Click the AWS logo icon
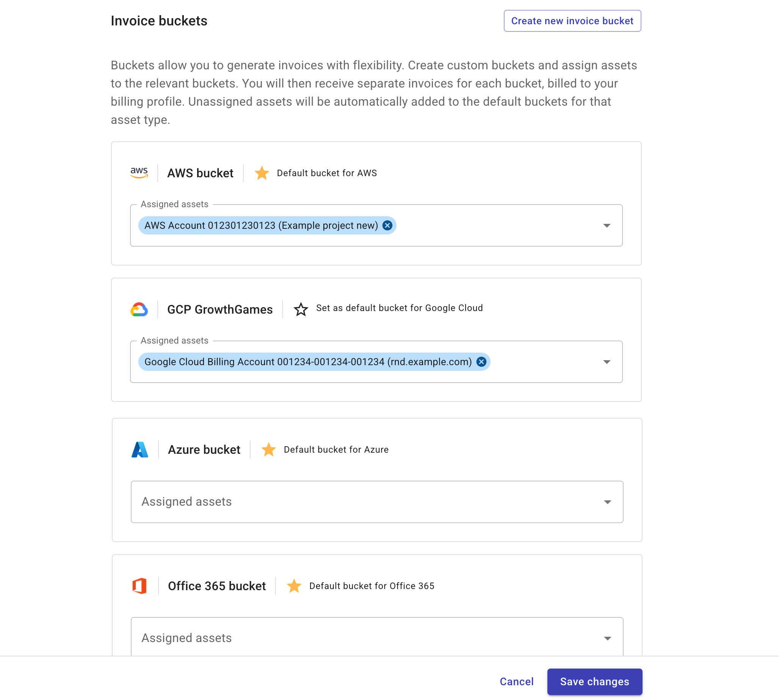Image resolution: width=779 pixels, height=700 pixels. [x=139, y=173]
